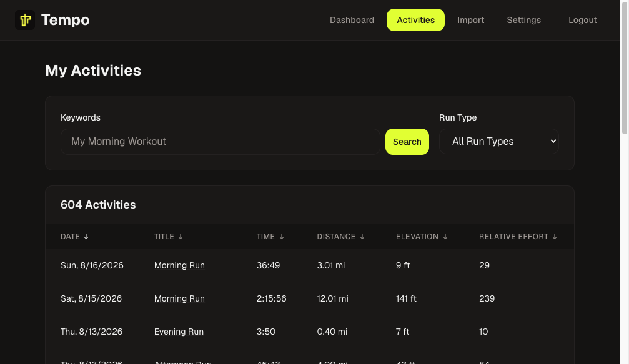
Task: Sort by the Title column arrow
Action: tap(180, 237)
